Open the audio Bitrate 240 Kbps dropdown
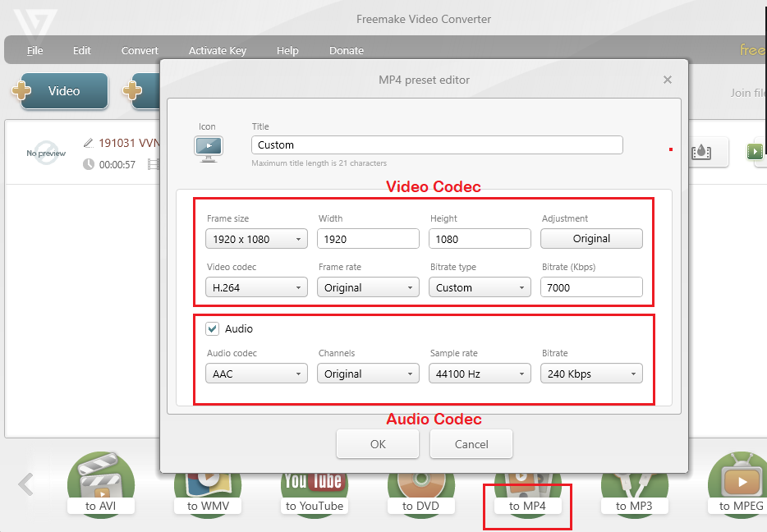The image size is (767, 532). point(591,374)
